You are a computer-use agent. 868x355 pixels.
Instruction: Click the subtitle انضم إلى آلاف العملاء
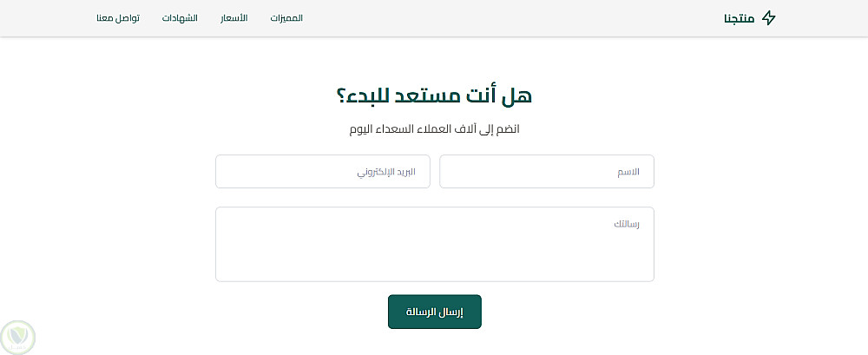point(434,129)
